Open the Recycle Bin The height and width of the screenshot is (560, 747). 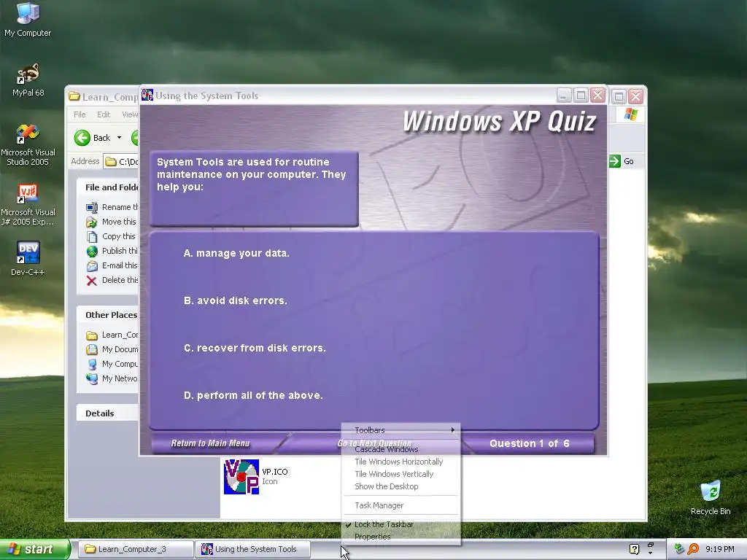711,497
